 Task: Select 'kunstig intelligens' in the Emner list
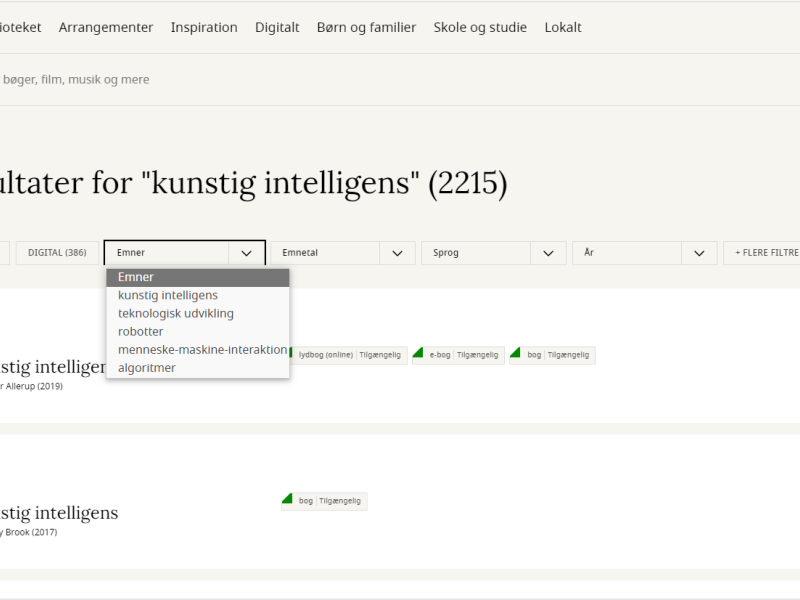click(168, 295)
